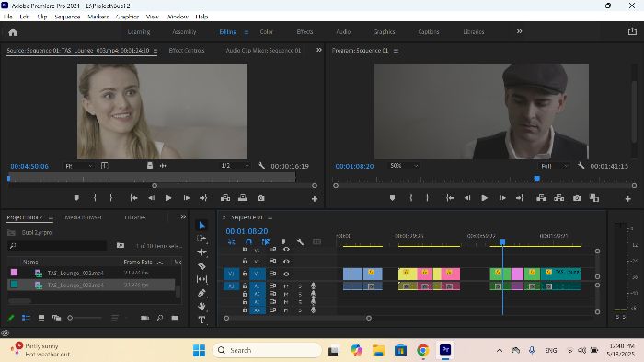Viewport: 644px width, 362px height.
Task: Export frame from Source monitor
Action: tap(260, 198)
